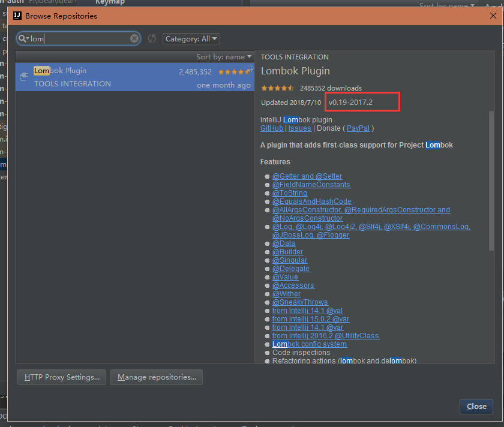Image resolution: width=504 pixels, height=427 pixels.
Task: Click the Updated 2018/7/10 text
Action: [291, 103]
